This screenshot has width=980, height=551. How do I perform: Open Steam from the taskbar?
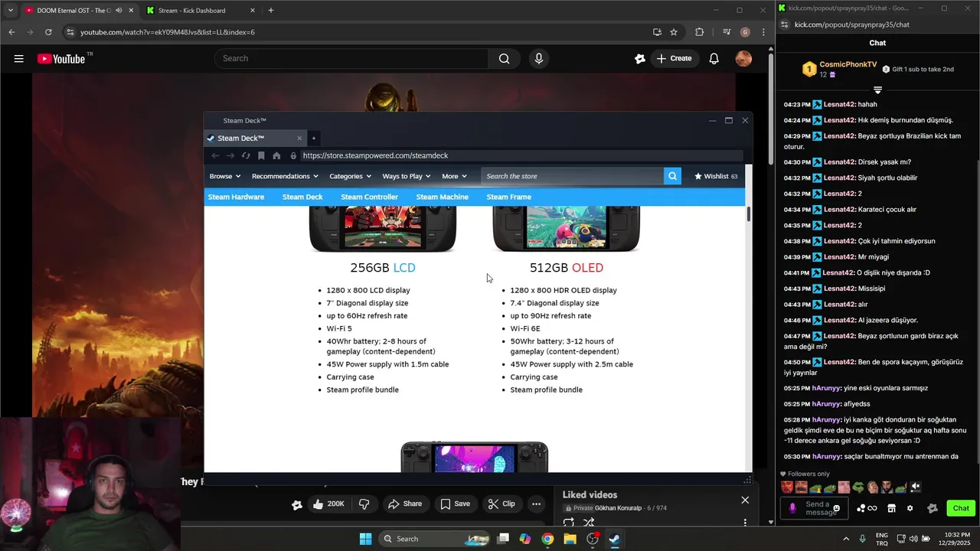(614, 539)
